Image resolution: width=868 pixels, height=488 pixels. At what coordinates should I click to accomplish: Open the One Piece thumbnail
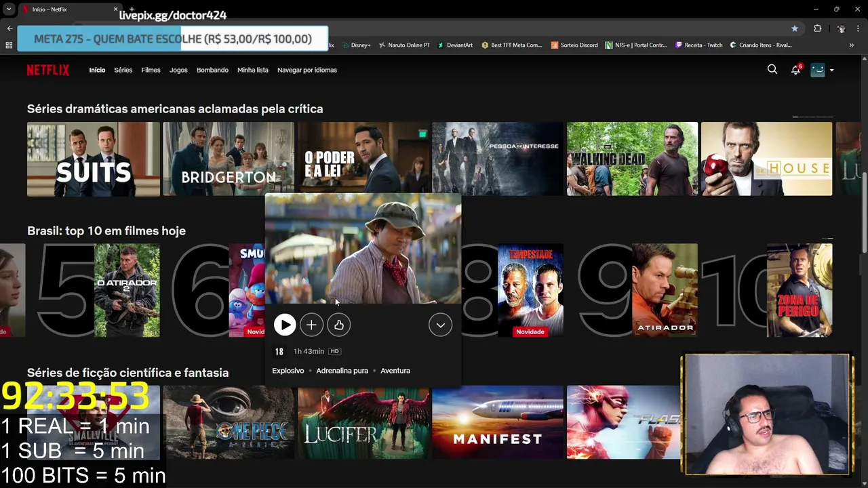(229, 422)
